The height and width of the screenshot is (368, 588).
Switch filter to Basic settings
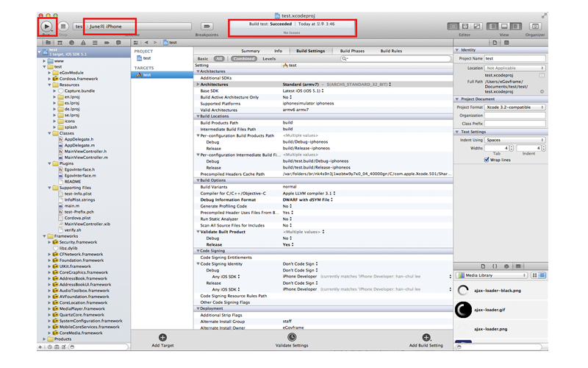pos(203,58)
